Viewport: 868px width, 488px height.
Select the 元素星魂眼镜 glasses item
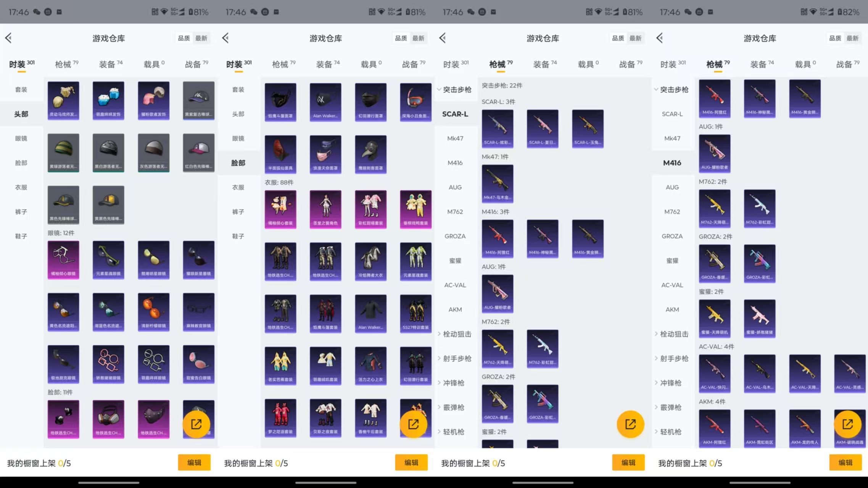(x=108, y=260)
